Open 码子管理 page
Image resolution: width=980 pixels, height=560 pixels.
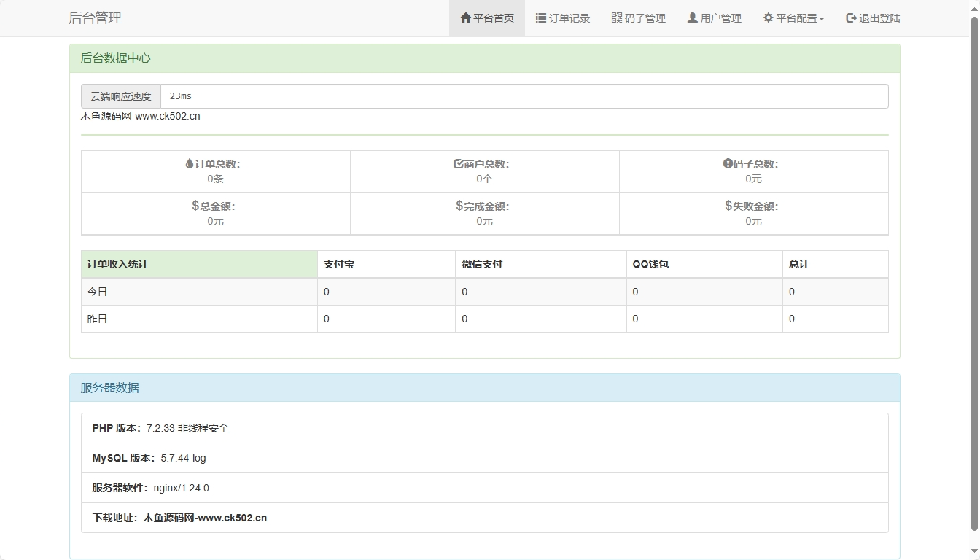click(x=639, y=18)
